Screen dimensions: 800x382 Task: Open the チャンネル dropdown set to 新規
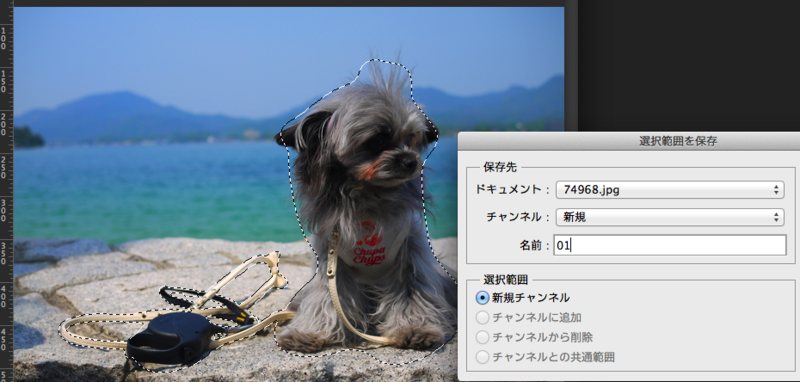click(670, 217)
